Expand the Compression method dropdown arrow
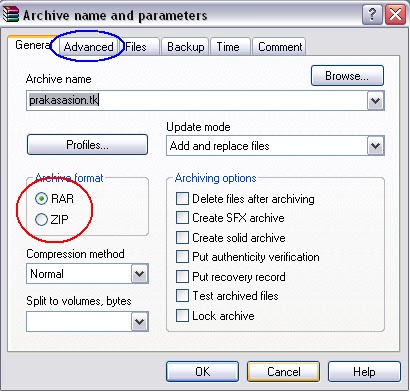410x392 pixels. (139, 274)
